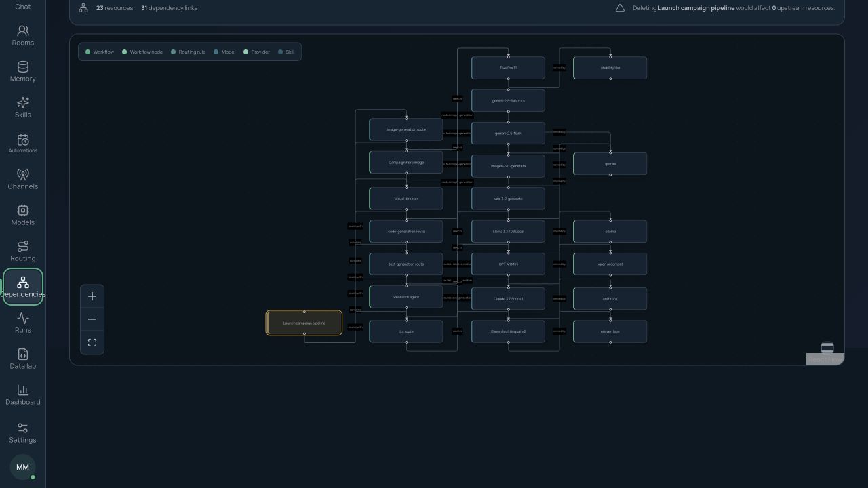Select the gemini-2.5-flash-tts model node
Viewport: 868px width, 488px height.
pos(508,101)
